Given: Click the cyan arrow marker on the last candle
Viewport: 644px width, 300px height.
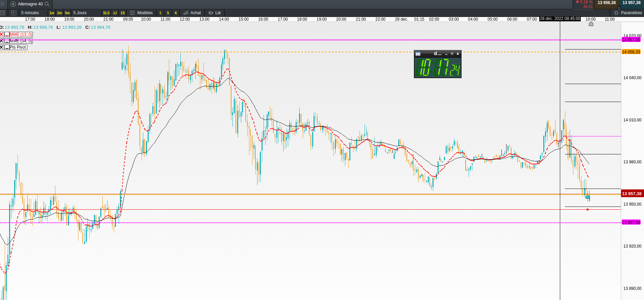Looking at the screenshot, I should (588, 197).
